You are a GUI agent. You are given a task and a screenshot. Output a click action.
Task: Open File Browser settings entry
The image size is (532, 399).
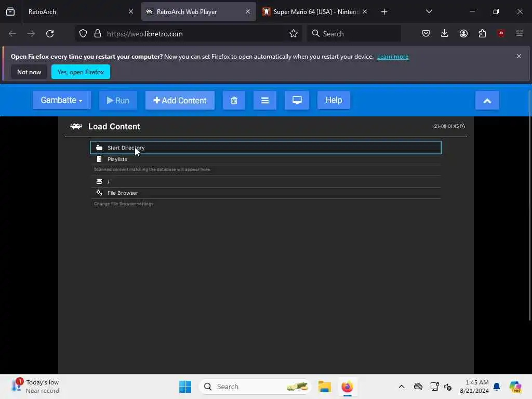265,193
